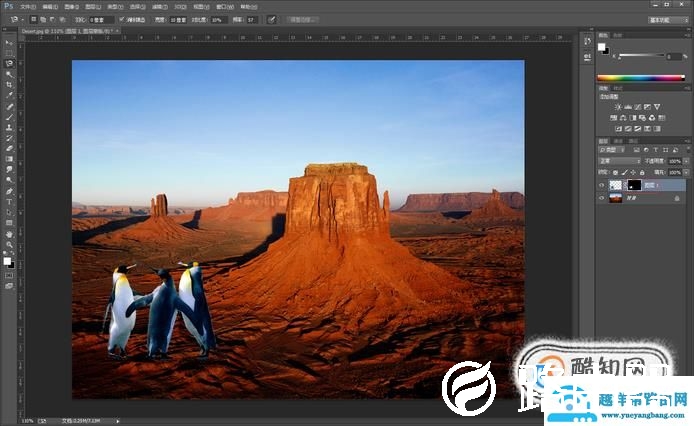This screenshot has height=426, width=694.
Task: Toggle pixel layer filter in Layers panel
Action: [x=637, y=150]
